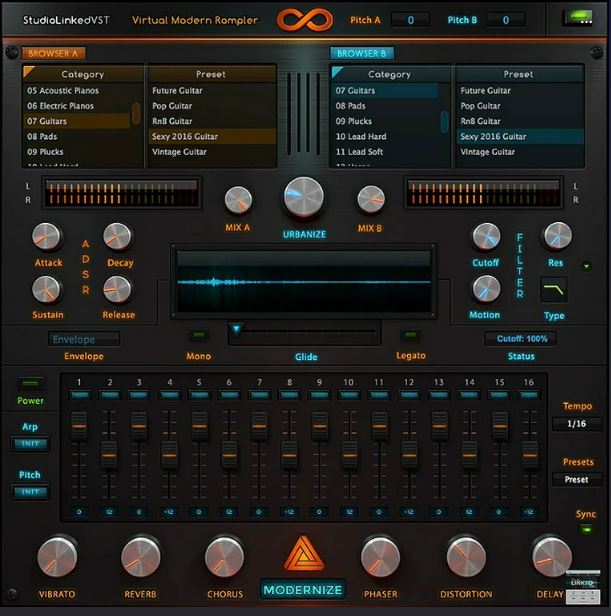
Task: Adjust the Decay knob
Action: (x=117, y=237)
